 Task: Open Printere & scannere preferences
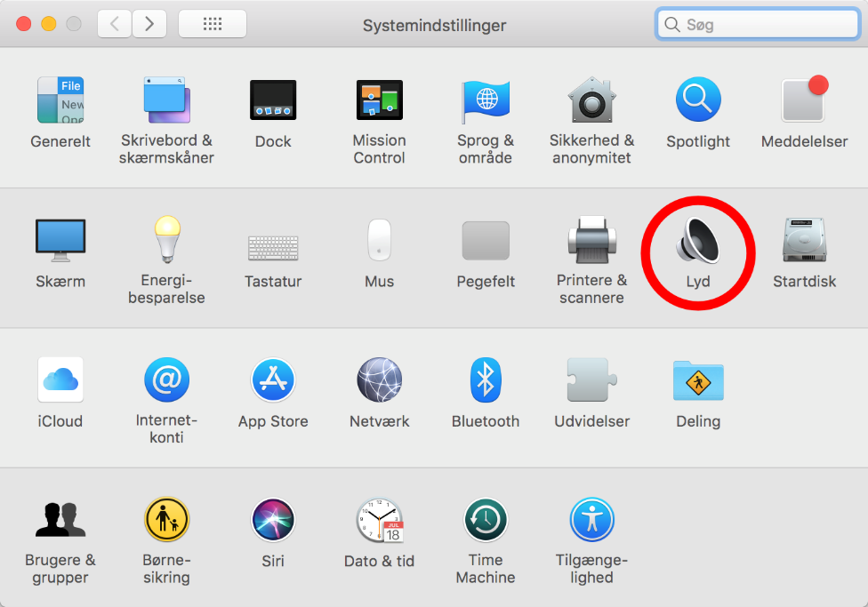pos(591,240)
